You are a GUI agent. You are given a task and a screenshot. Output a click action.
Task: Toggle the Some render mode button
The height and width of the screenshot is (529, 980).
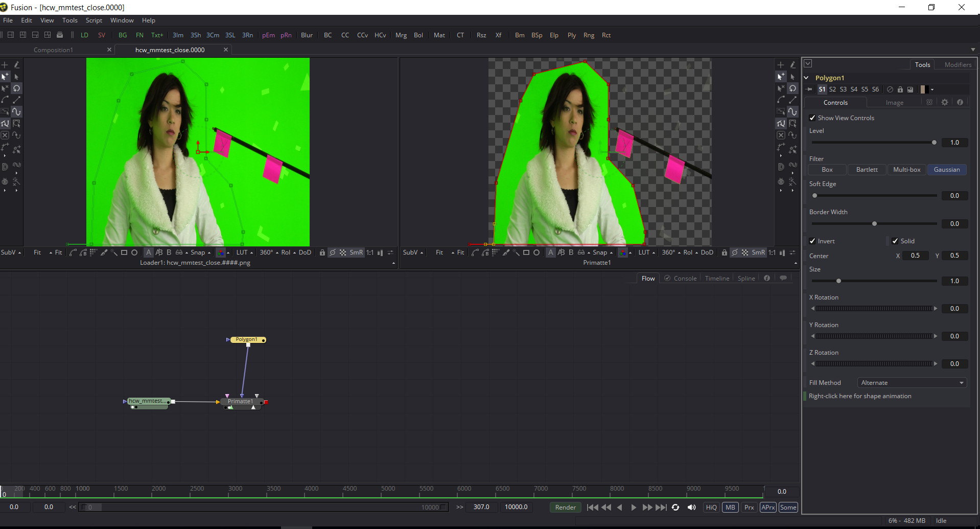[788, 508]
